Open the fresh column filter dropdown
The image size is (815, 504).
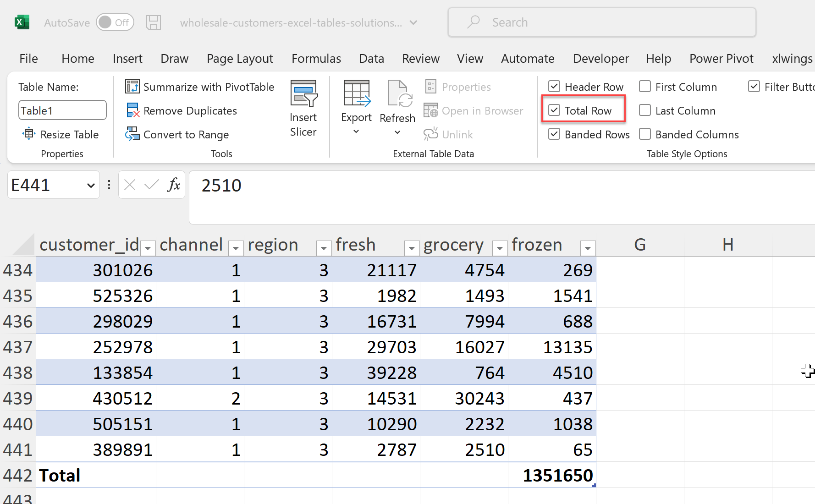[412, 248]
